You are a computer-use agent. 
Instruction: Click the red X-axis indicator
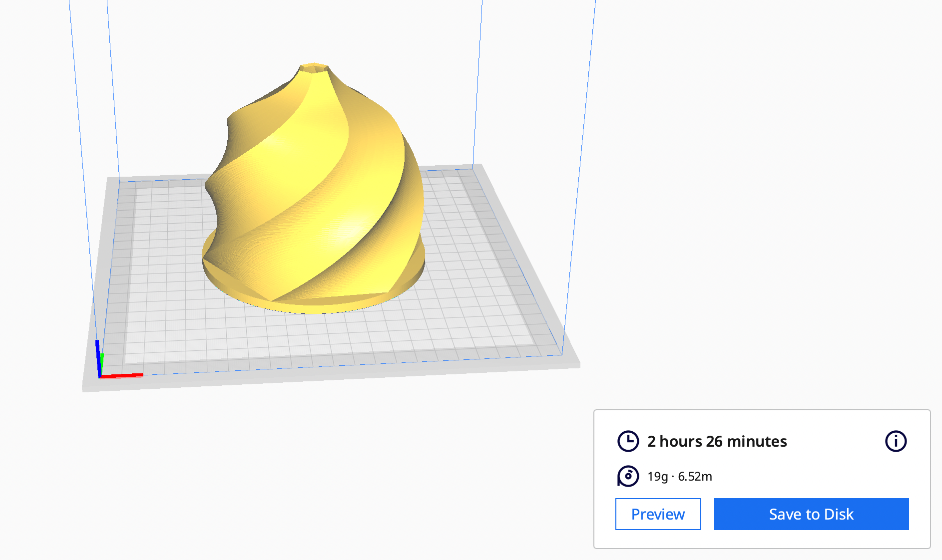(122, 375)
